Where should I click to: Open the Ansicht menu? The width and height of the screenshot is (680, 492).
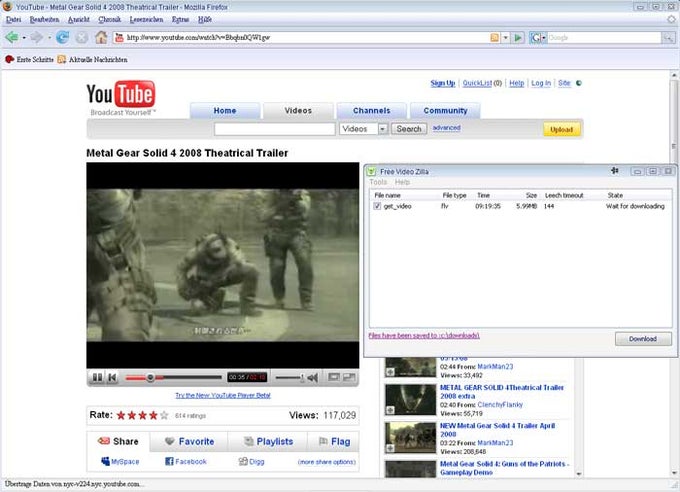pyautogui.click(x=78, y=20)
